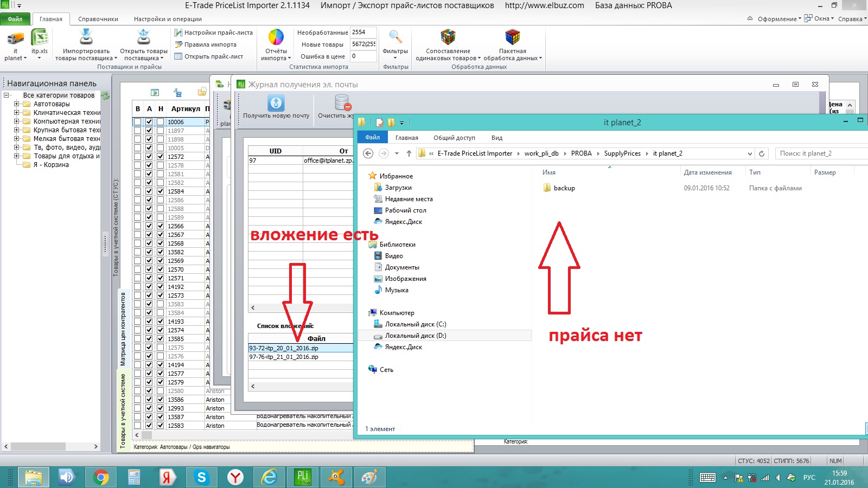Click the batch data processing cube icon
This screenshot has height=488, width=868.
point(513,37)
